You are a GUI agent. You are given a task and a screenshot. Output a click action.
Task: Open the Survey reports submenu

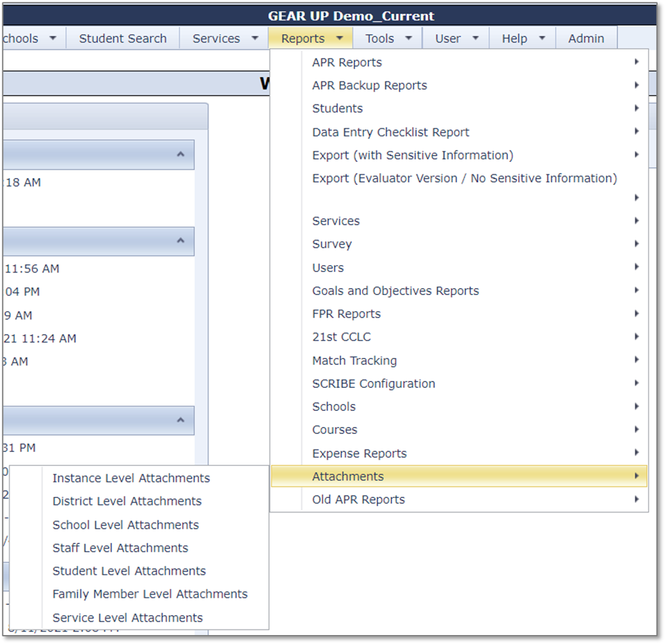[459, 244]
